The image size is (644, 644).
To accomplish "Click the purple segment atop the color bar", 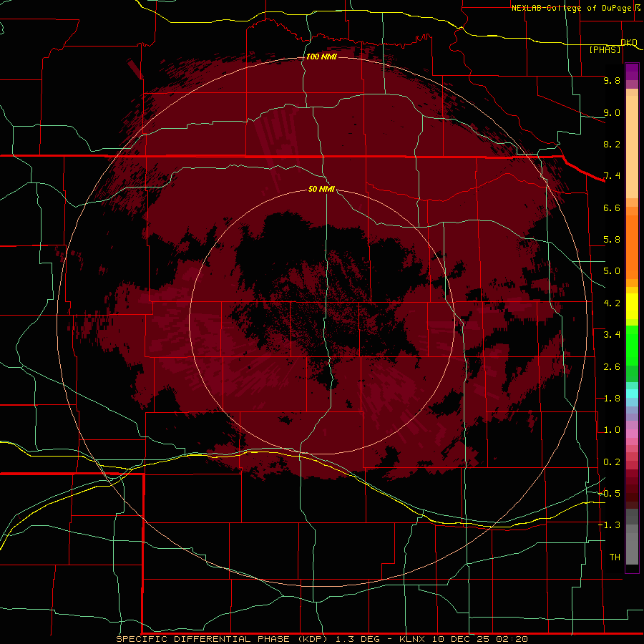I will tap(632, 72).
